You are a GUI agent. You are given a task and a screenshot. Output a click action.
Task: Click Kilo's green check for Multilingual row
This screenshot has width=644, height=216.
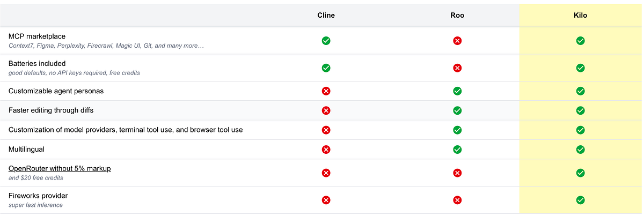point(580,150)
